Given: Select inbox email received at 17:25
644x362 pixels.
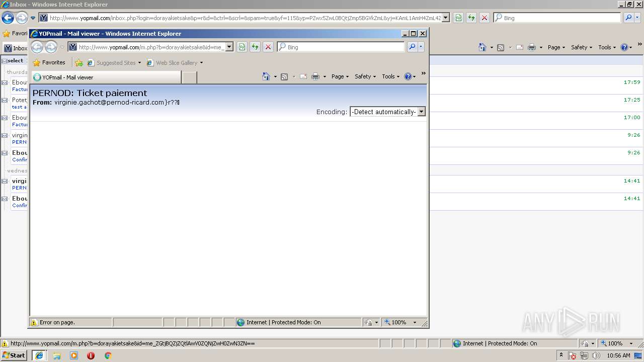Looking at the screenshot, I should 322,103.
